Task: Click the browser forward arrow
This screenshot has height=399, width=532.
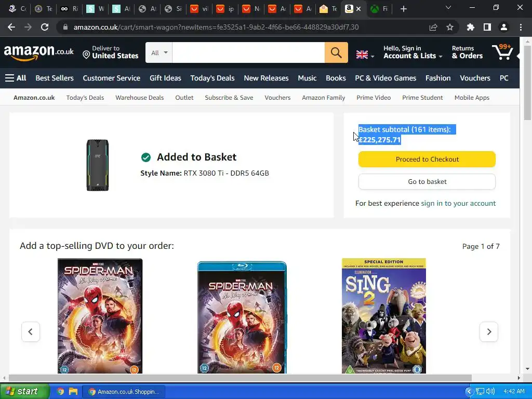Action: click(28, 27)
